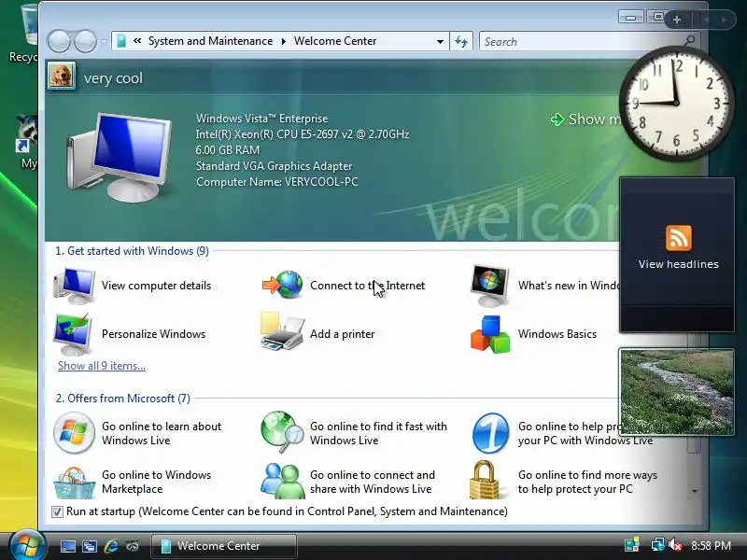Add a gadget with the sidebar plus button
Screen dimensions: 747x560
[x=676, y=20]
